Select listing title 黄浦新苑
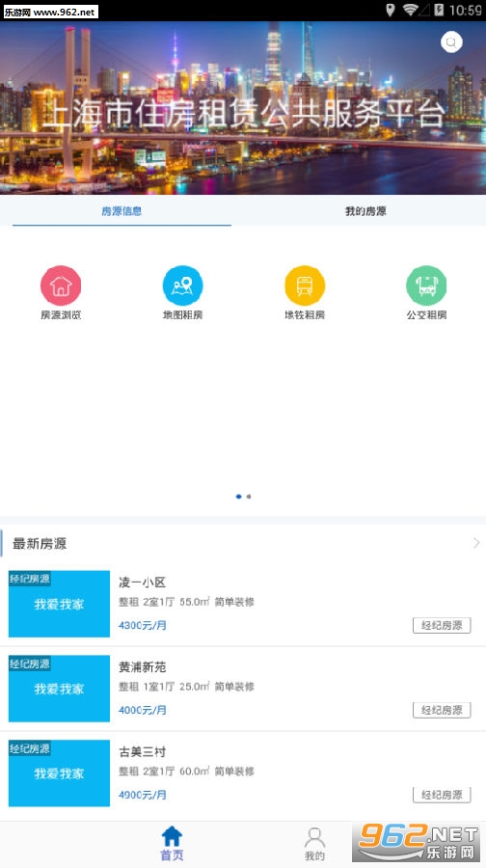 tap(143, 667)
